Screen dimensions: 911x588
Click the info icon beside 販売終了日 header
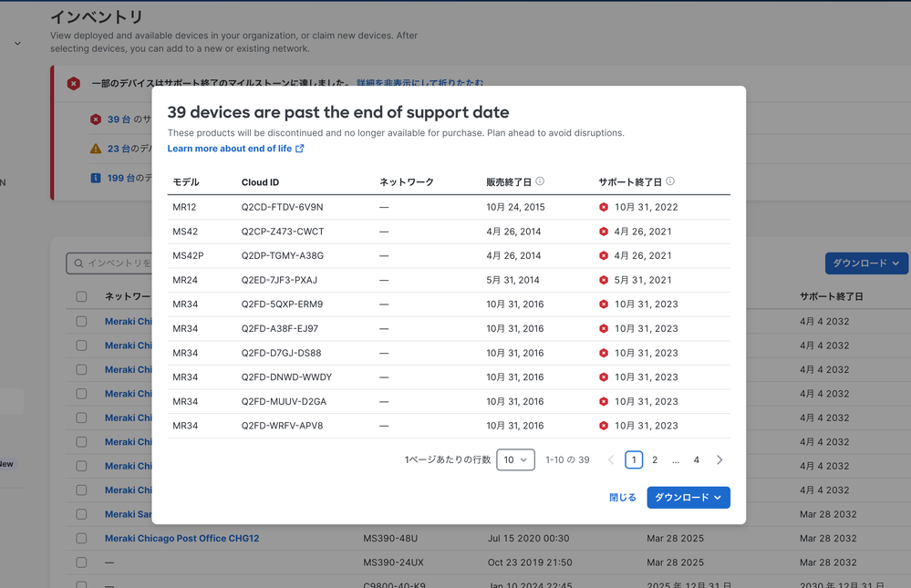click(x=540, y=181)
